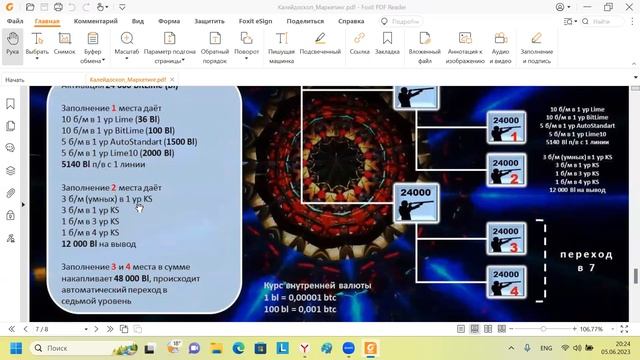Switch to the Foxit eSign ribbon tab
The width and height of the screenshot is (640, 360).
tap(256, 21)
